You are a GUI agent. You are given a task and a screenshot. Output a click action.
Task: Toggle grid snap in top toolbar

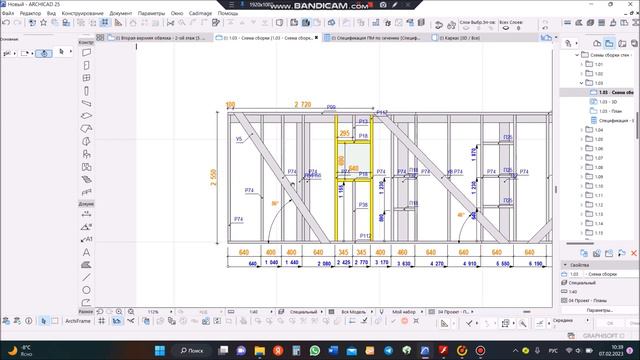pyautogui.click(x=105, y=23)
